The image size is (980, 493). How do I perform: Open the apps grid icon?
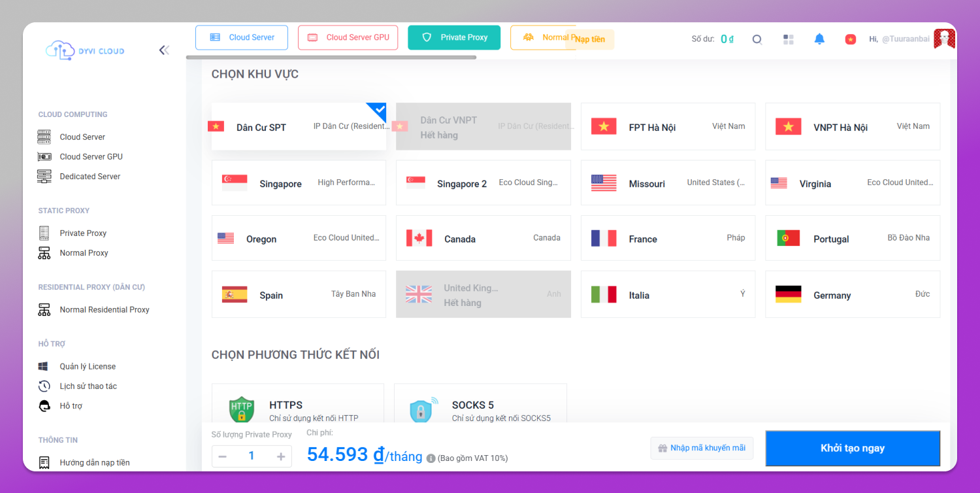[x=789, y=39]
